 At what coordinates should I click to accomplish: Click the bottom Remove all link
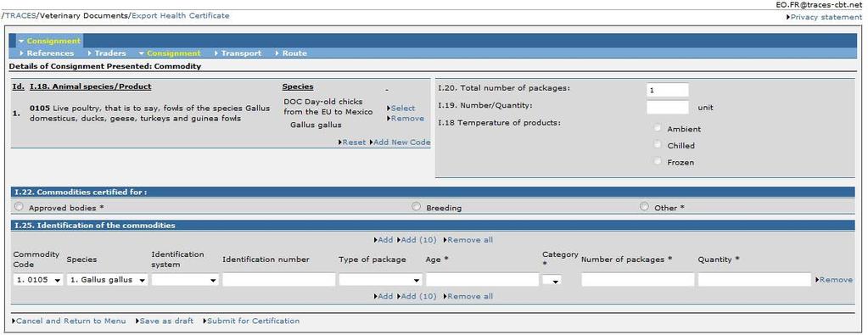470,296
